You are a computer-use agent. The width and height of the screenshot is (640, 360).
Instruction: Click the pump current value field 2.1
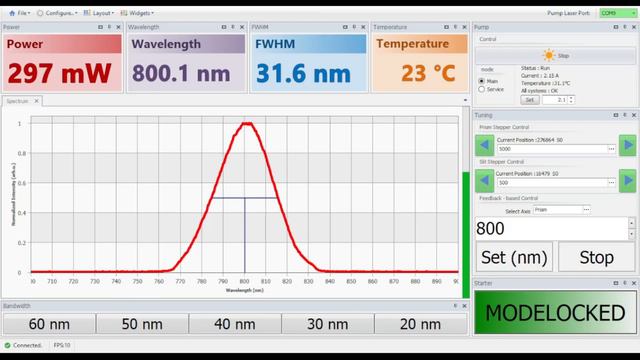(x=555, y=100)
